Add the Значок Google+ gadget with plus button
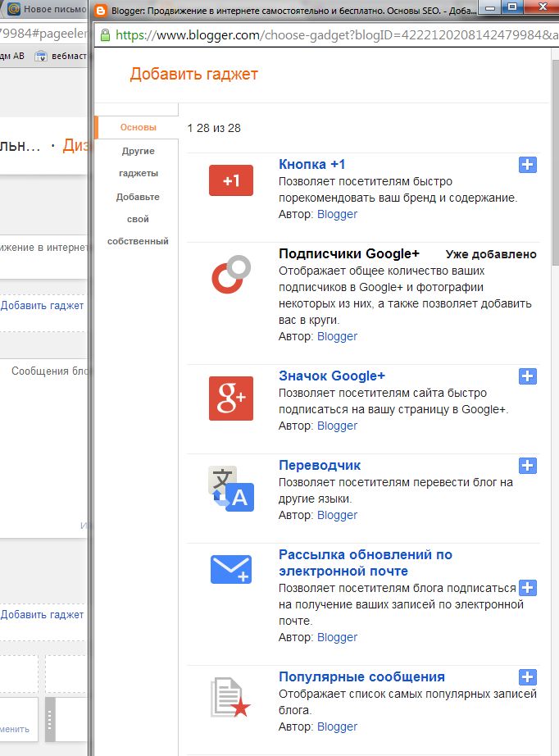Screen dimensions: 559x756 point(528,376)
